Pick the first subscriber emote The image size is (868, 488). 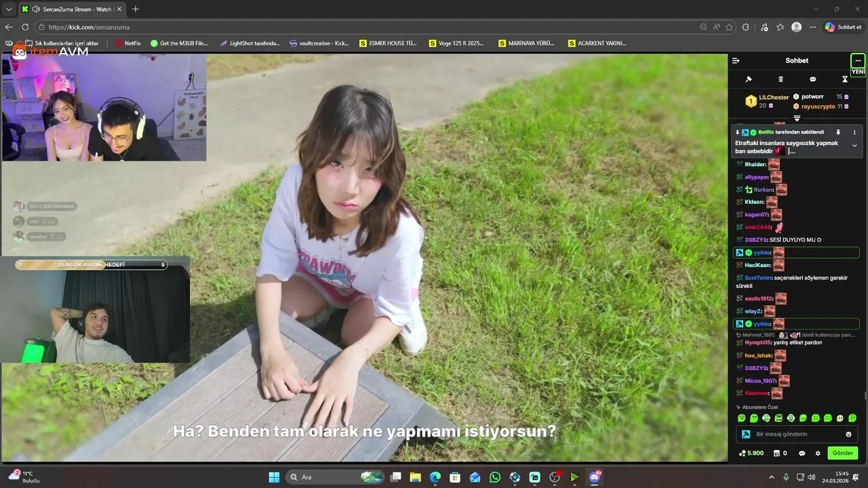(741, 418)
